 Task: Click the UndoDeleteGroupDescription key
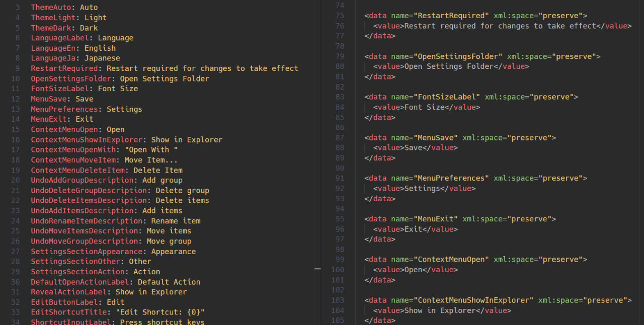click(89, 191)
